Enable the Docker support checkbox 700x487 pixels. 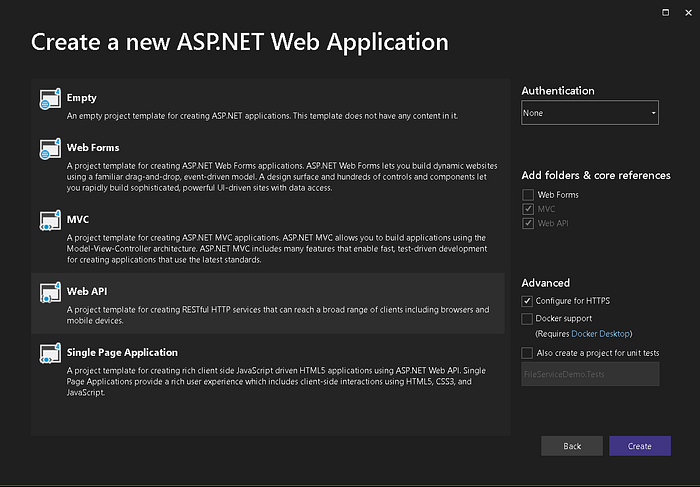[x=527, y=318]
